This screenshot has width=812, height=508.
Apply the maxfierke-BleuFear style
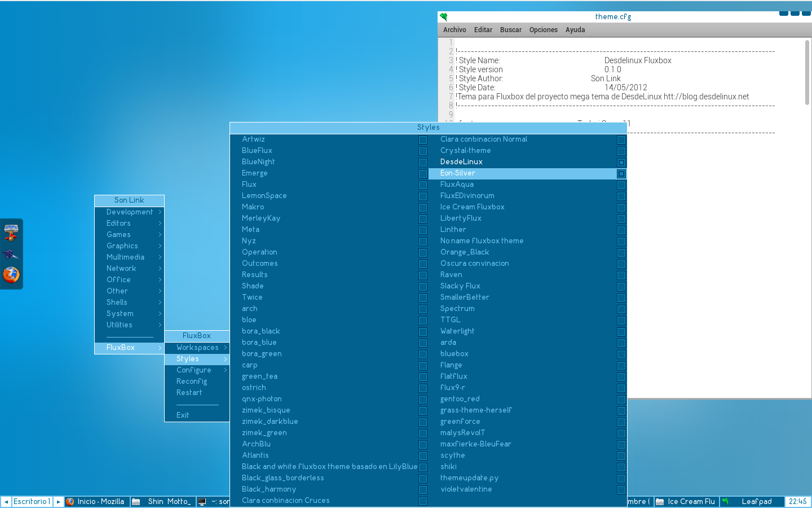click(x=528, y=444)
